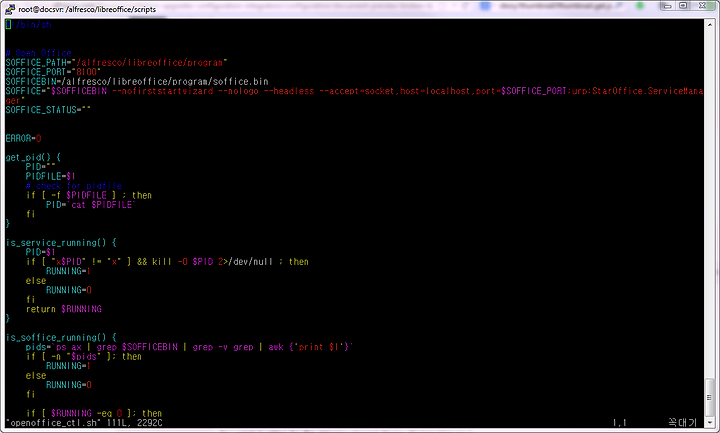The image size is (720, 433).
Task: Click the SOFFICE_STATUS="" line
Action: click(x=48, y=110)
